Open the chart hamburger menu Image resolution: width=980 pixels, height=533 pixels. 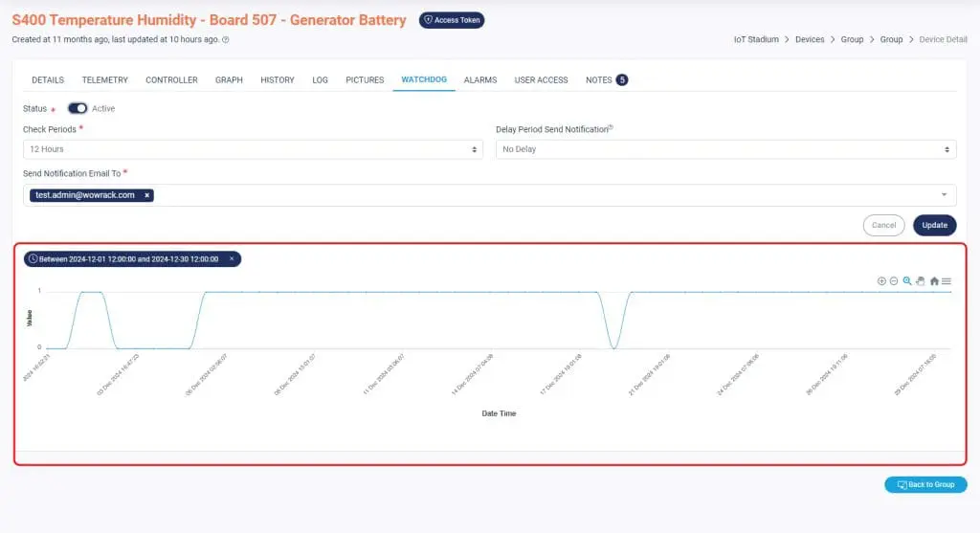947,280
